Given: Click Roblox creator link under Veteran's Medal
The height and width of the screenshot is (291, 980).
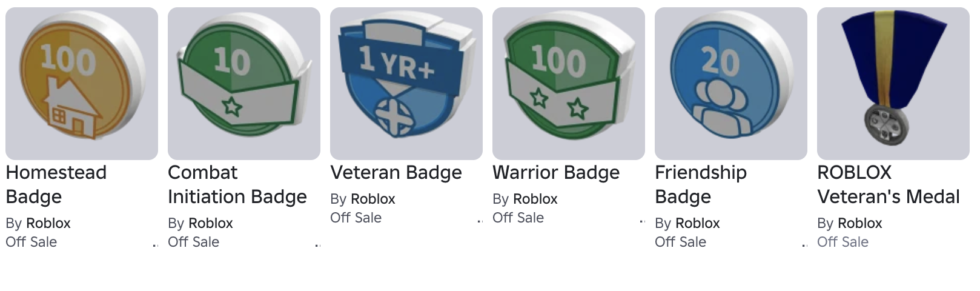Looking at the screenshot, I should (x=860, y=223).
